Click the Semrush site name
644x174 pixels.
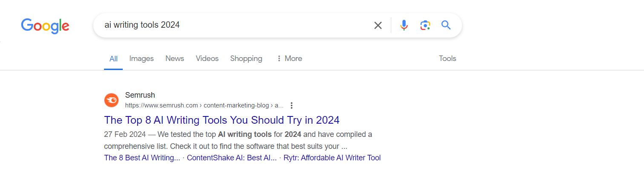[140, 95]
